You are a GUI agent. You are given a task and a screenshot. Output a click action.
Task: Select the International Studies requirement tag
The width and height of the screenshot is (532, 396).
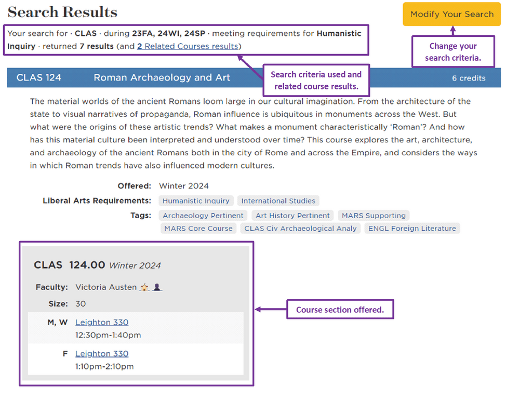tap(278, 201)
